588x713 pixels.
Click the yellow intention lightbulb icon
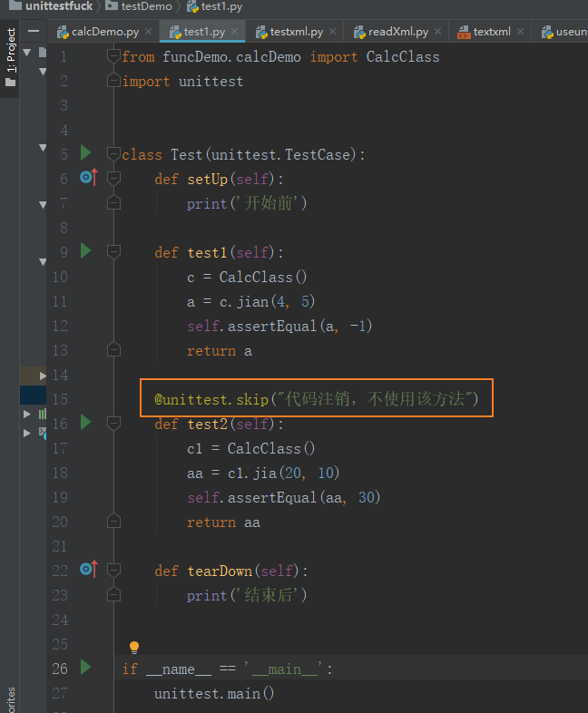134,647
